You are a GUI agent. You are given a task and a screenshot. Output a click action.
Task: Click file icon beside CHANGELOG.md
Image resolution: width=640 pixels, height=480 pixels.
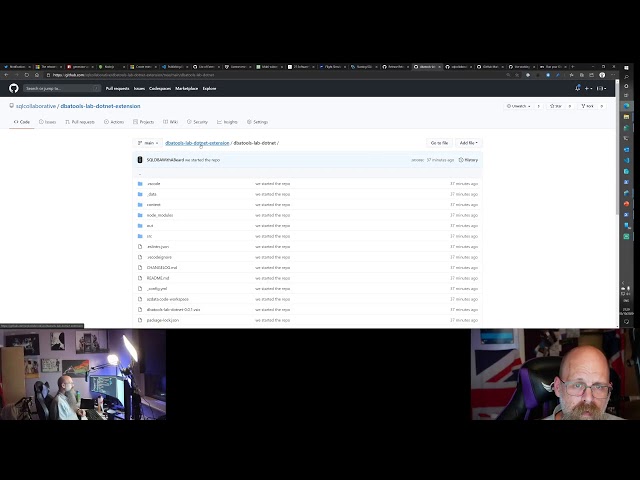coord(140,268)
